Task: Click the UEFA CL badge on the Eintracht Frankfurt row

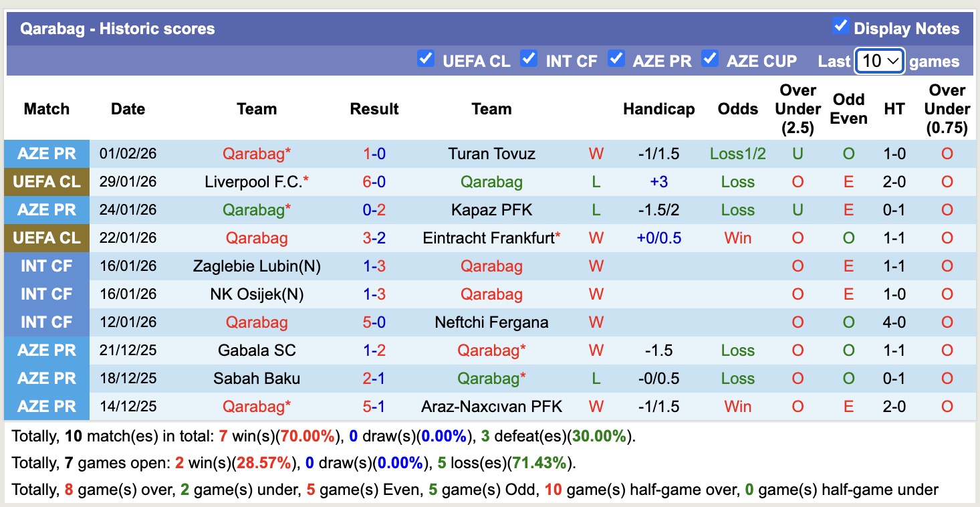Action: [46, 237]
